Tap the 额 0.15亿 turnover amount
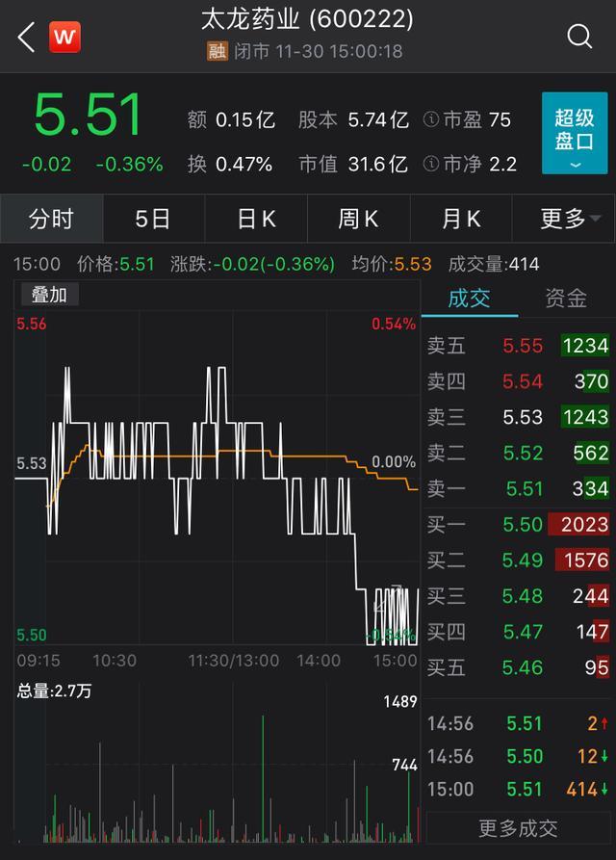Image resolution: width=616 pixels, height=860 pixels. (231, 119)
